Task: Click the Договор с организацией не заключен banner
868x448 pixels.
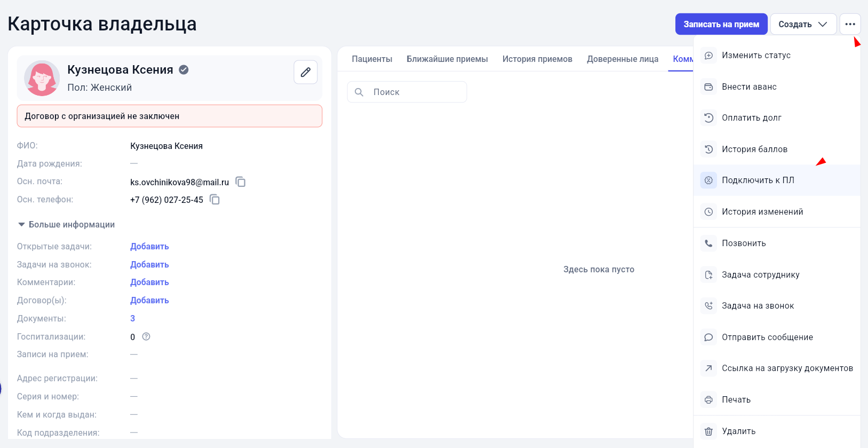Action: pyautogui.click(x=170, y=116)
